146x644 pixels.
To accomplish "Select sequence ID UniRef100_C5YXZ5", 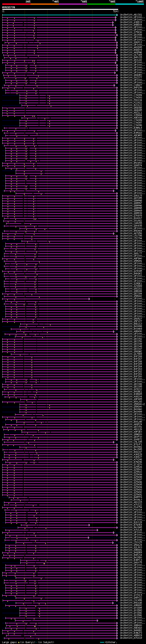I will 131,543.
